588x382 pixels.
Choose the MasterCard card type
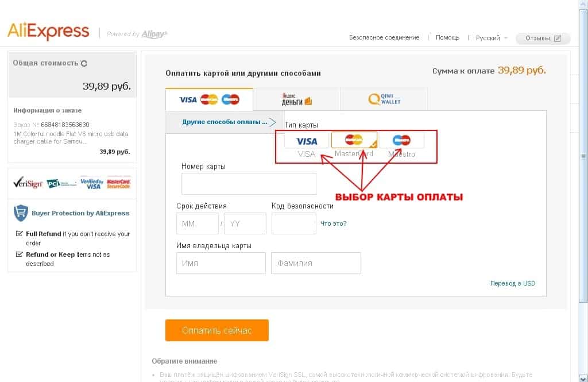click(x=354, y=140)
